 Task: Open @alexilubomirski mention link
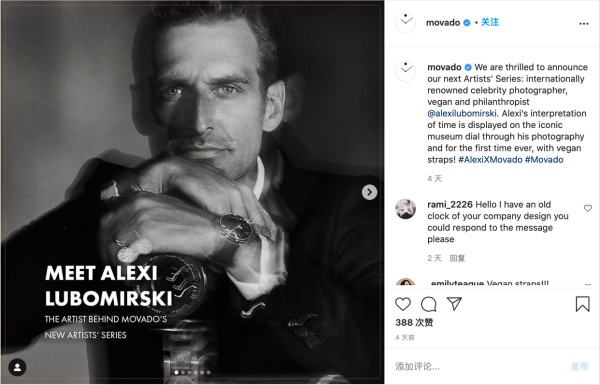[x=462, y=113]
